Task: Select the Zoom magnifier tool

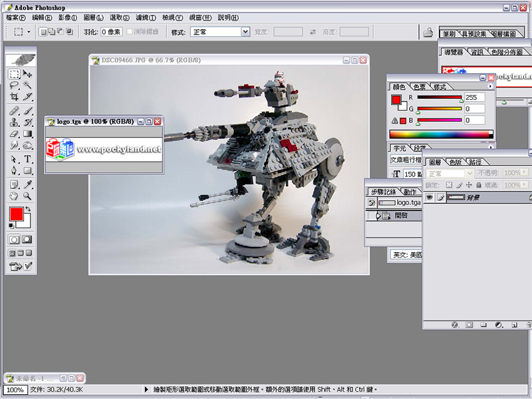Action: tap(28, 196)
